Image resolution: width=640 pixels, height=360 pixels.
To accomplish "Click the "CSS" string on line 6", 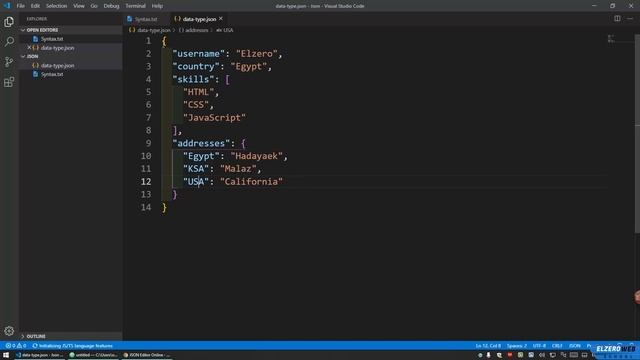I will click(x=196, y=104).
